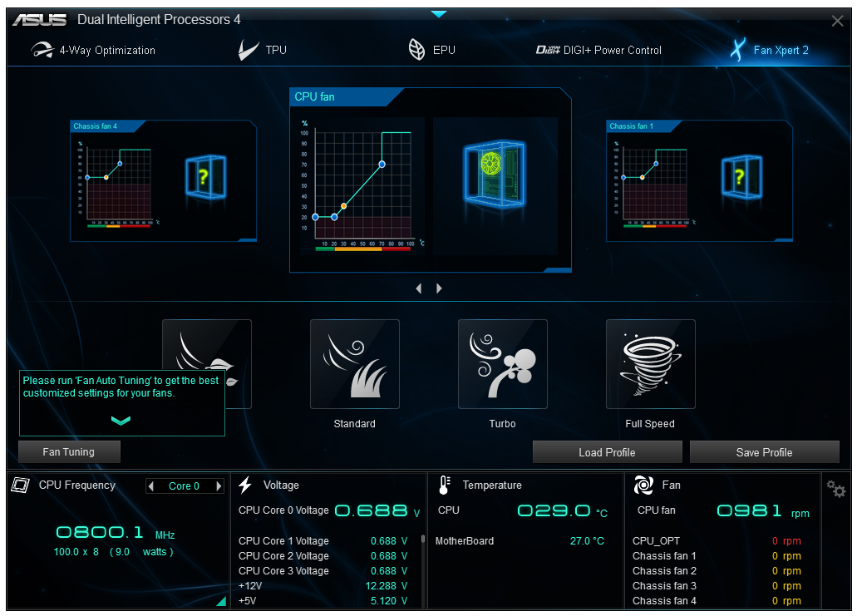
Task: Go to previous fan with left arrow
Action: (419, 288)
